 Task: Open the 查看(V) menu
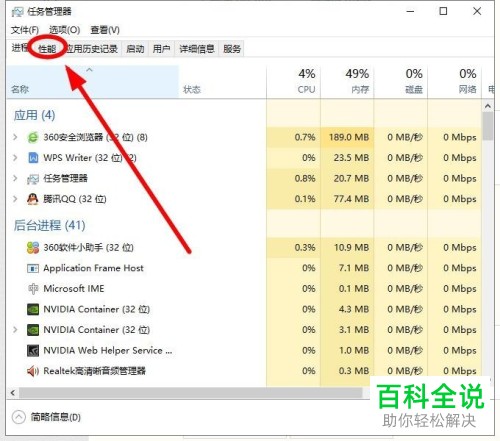click(x=105, y=30)
